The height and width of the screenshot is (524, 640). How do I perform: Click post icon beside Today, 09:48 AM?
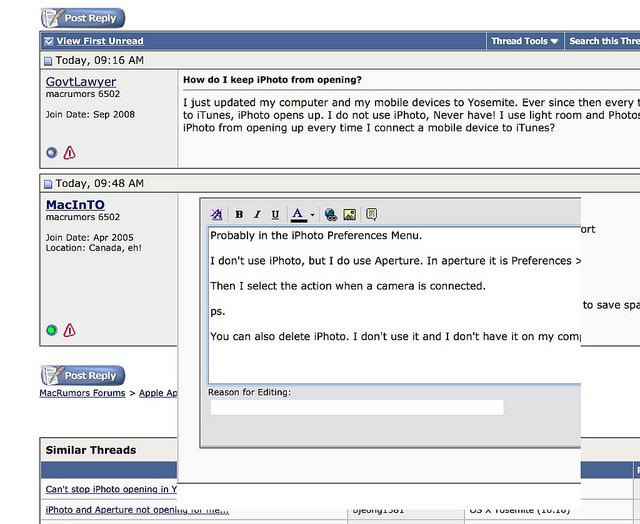(x=48, y=184)
